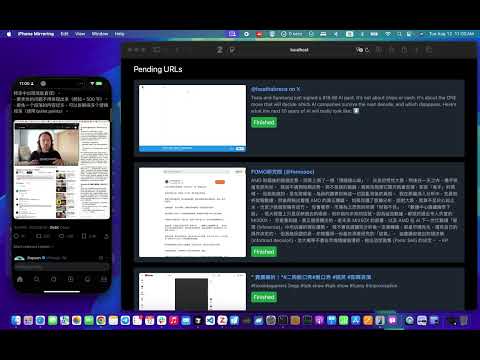Open Finder from the Dock

tap(16, 321)
